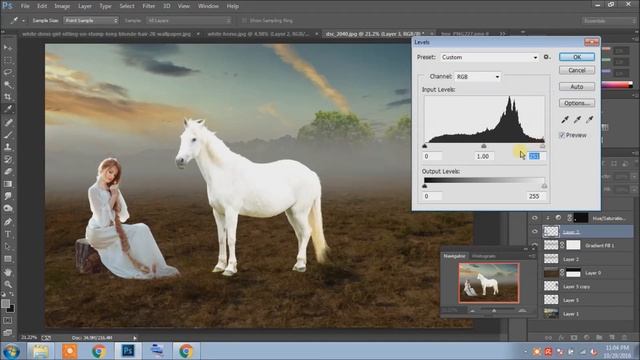Screen dimensions: 640x360
Task: Click the output levels 255 field
Action: pos(535,196)
